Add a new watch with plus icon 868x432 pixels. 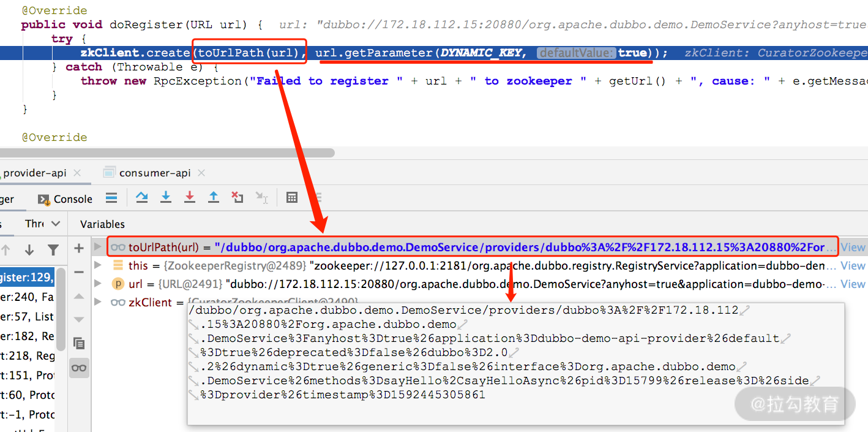click(79, 248)
